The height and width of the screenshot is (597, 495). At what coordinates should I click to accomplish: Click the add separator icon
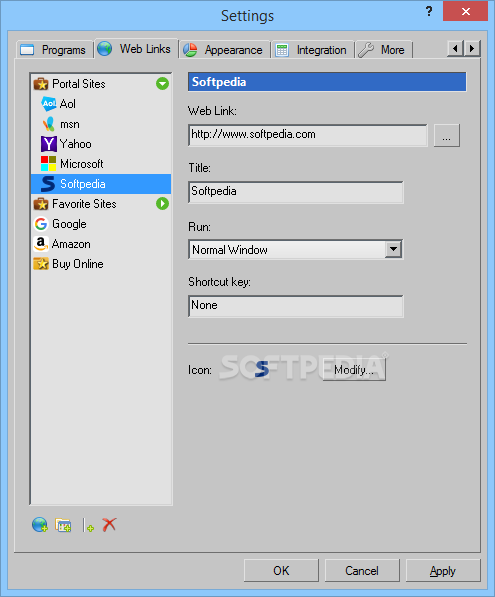[88, 525]
